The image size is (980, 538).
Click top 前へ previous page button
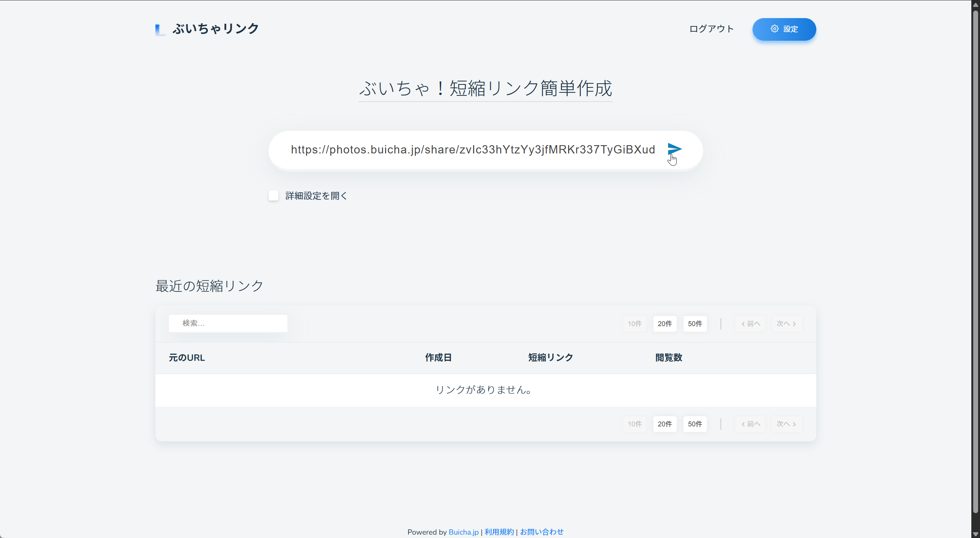click(750, 323)
